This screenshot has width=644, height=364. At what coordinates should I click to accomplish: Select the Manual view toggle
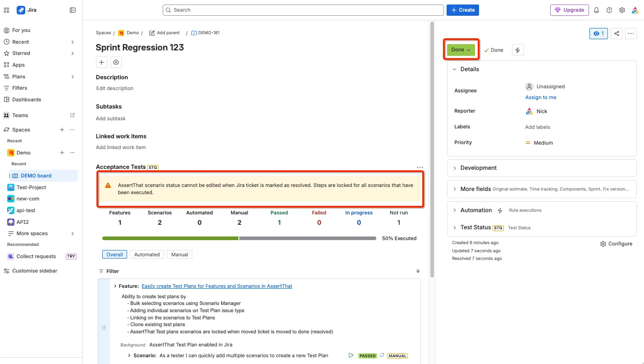click(179, 255)
